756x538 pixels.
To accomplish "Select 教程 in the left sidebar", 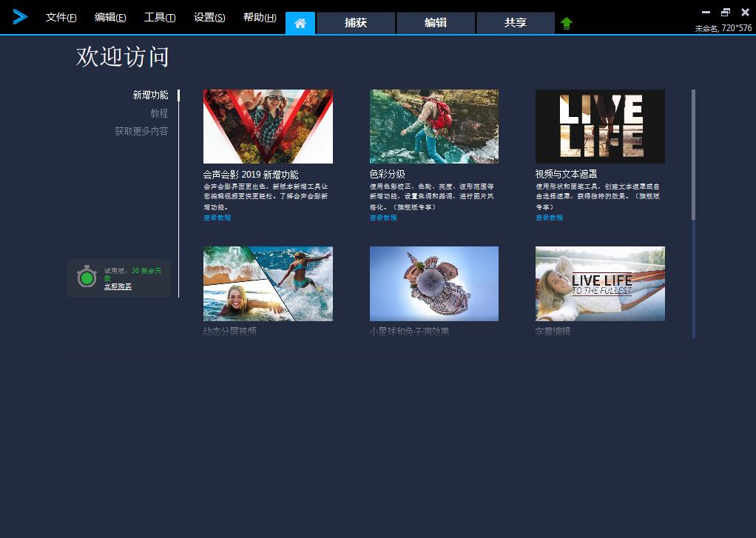I will 159,113.
